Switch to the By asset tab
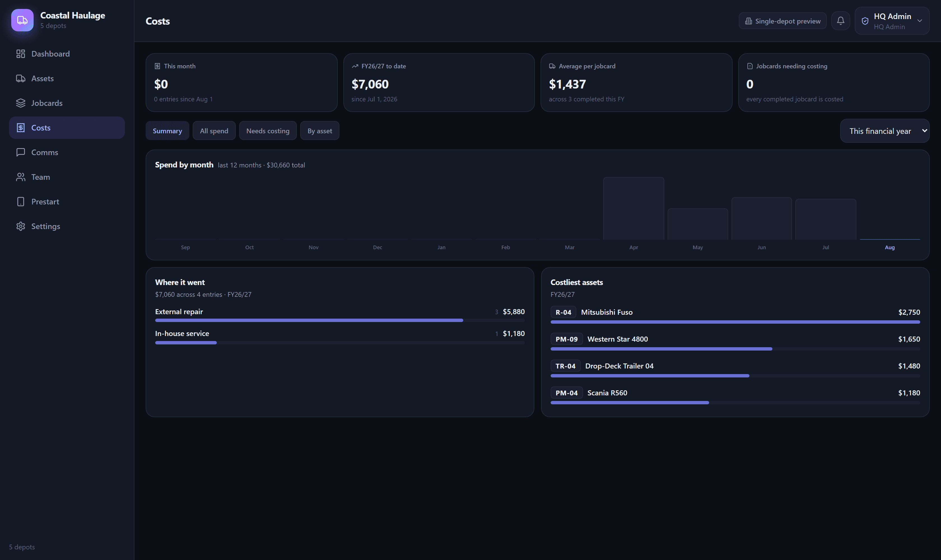 319,131
